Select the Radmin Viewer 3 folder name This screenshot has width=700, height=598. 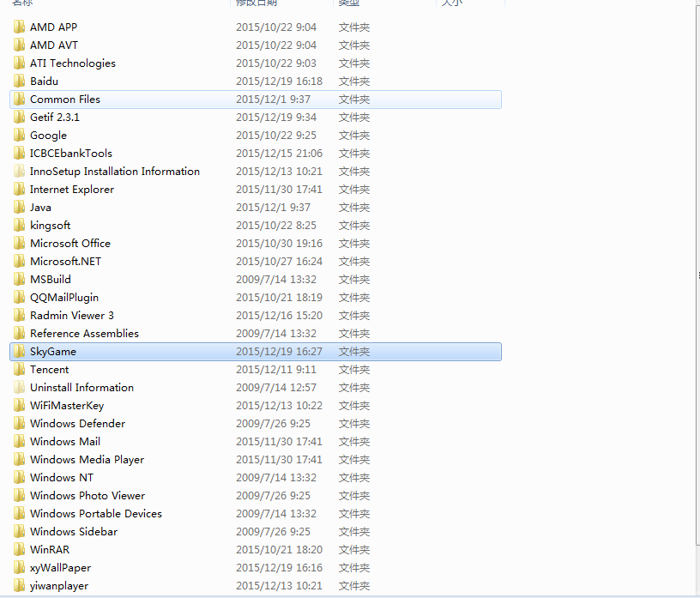(x=72, y=316)
